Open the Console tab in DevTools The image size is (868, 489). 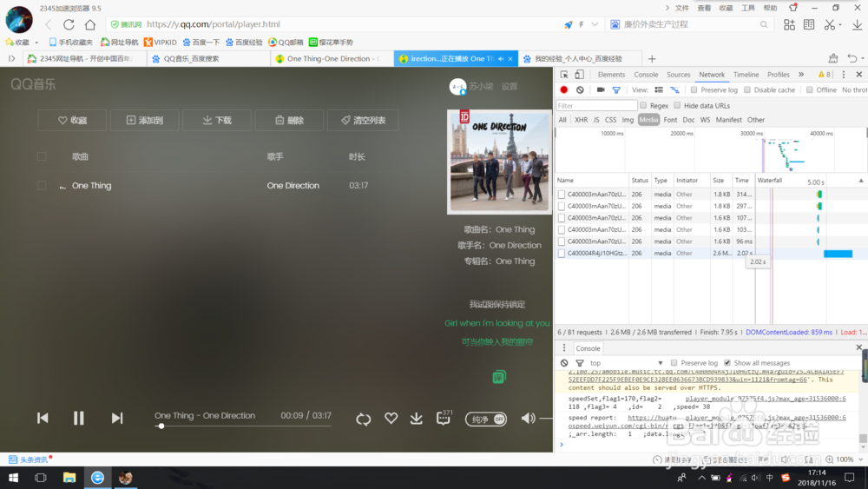[x=646, y=74]
